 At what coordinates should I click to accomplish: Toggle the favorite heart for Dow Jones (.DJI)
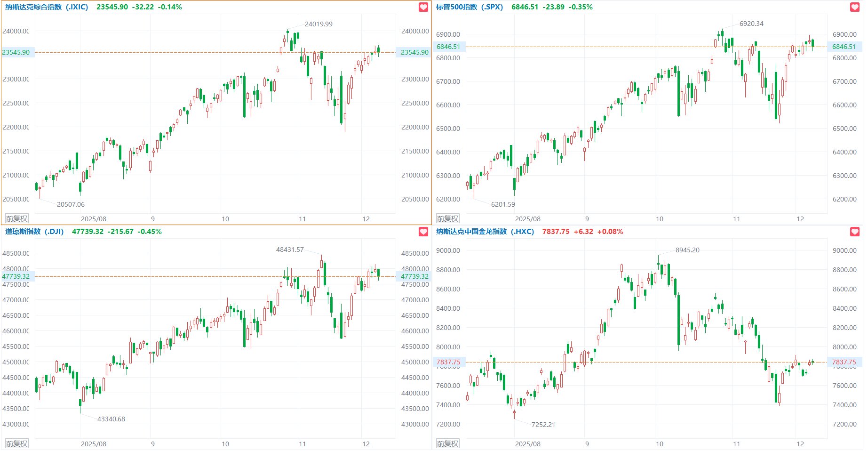click(x=423, y=232)
